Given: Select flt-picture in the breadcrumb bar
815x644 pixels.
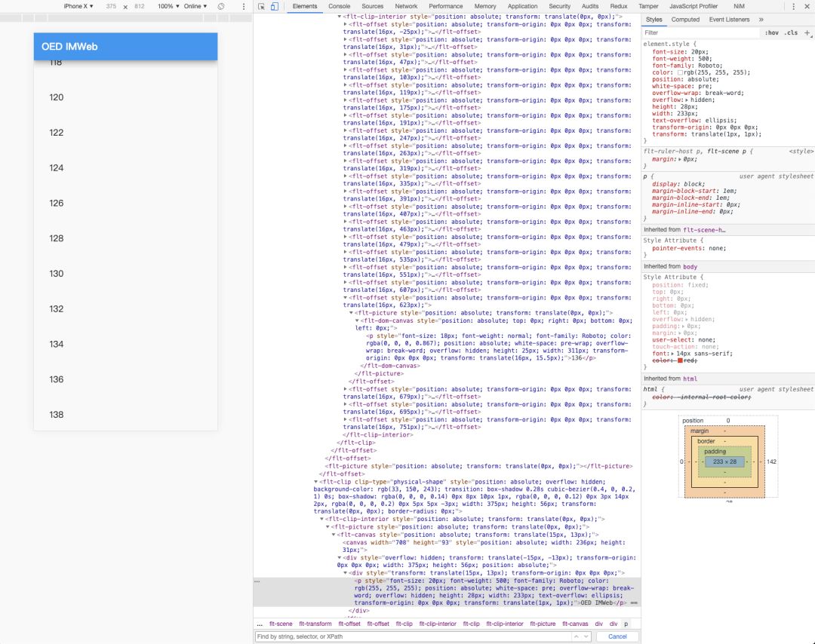Looking at the screenshot, I should click(543, 624).
